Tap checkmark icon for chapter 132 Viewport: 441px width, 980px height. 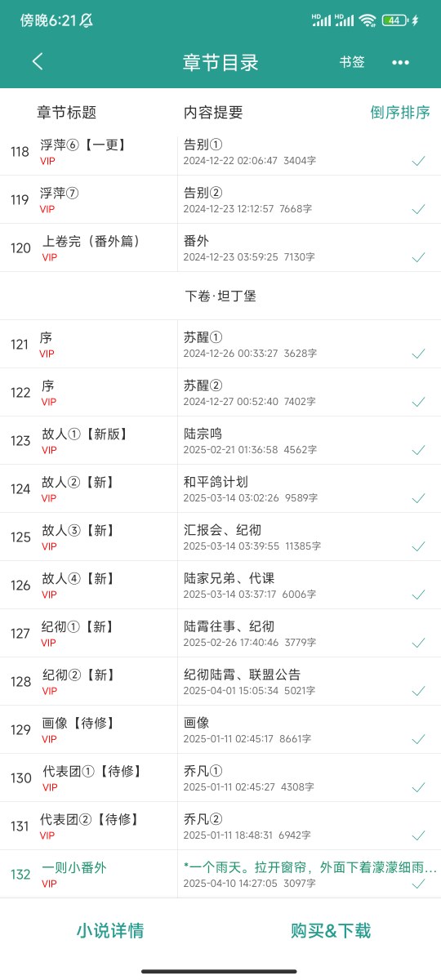(x=418, y=884)
